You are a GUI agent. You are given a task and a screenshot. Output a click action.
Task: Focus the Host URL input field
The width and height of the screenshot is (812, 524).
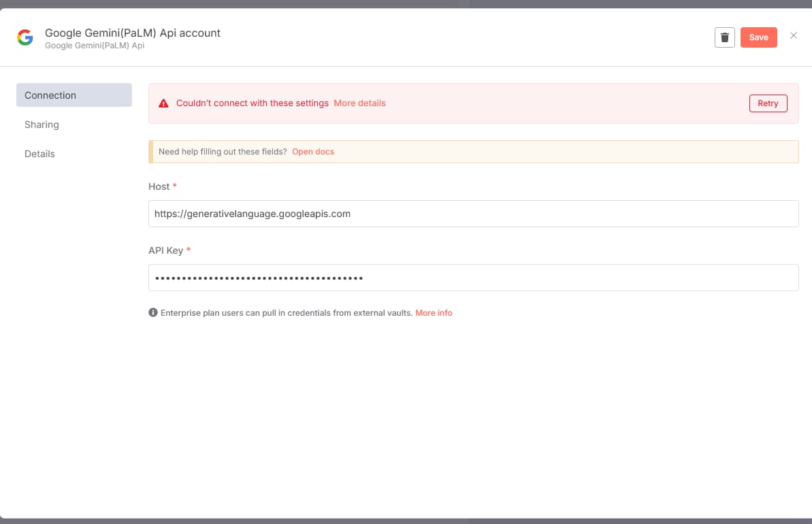pyautogui.click(x=473, y=214)
